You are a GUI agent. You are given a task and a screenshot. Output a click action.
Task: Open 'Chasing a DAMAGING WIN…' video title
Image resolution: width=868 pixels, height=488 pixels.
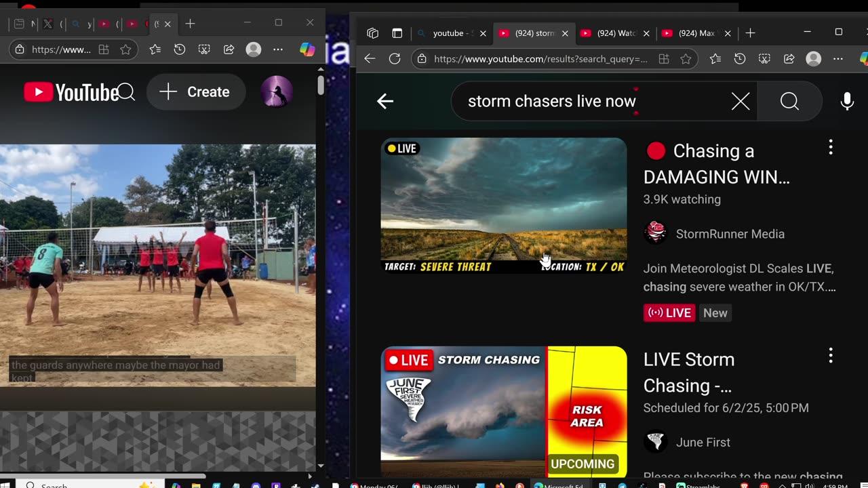[717, 164]
